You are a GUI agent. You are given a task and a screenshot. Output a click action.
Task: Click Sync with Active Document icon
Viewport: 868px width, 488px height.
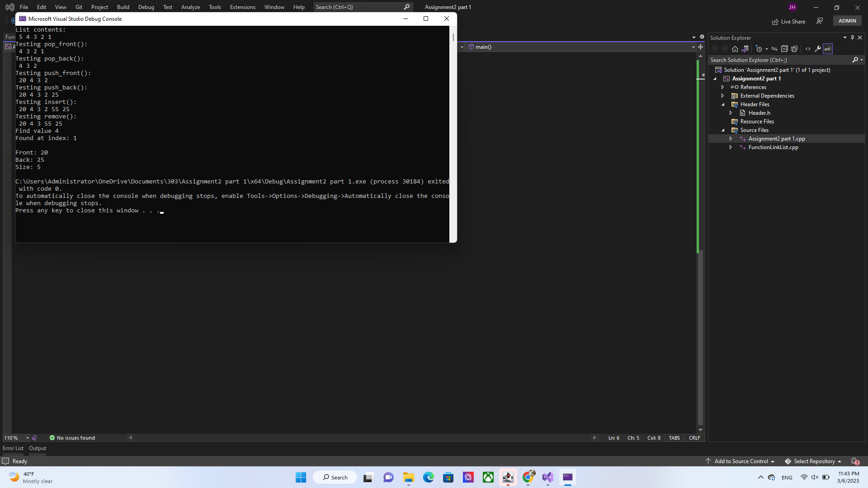coord(774,49)
